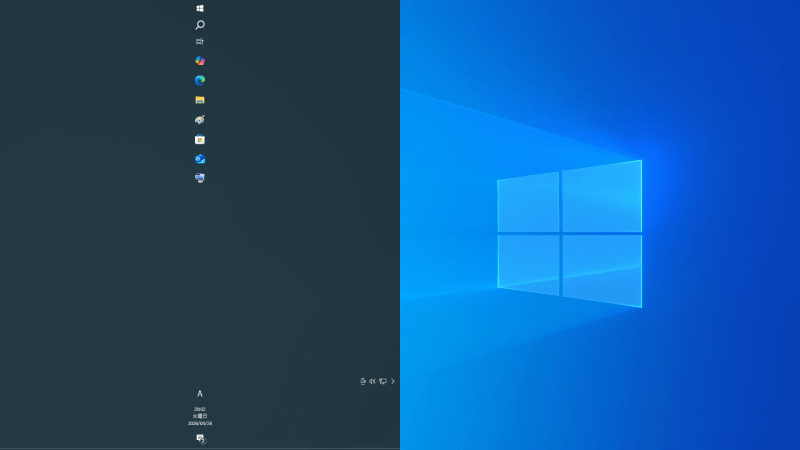The height and width of the screenshot is (450, 800).
Task: Open Task View on the taskbar
Action: pyautogui.click(x=200, y=41)
